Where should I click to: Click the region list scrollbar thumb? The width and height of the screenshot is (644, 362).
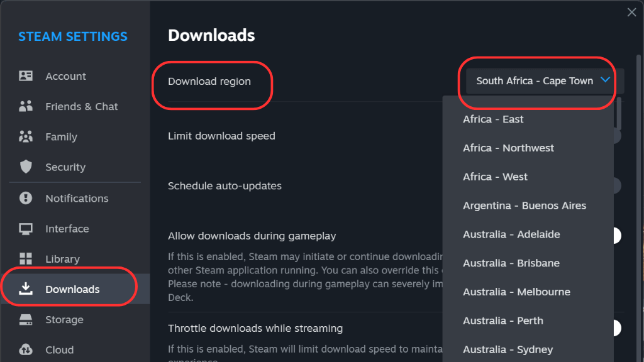tap(618, 113)
